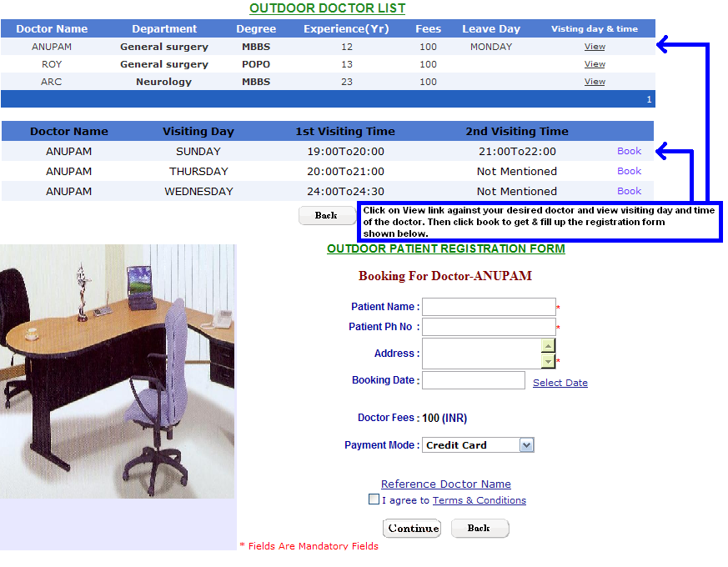Book ANUPAM's THURSDAY visiting slot
The width and height of the screenshot is (728, 567).
pyautogui.click(x=629, y=171)
